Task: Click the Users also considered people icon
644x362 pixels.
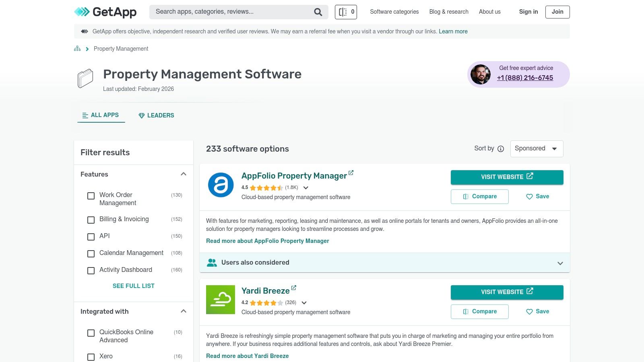Action: 212,263
